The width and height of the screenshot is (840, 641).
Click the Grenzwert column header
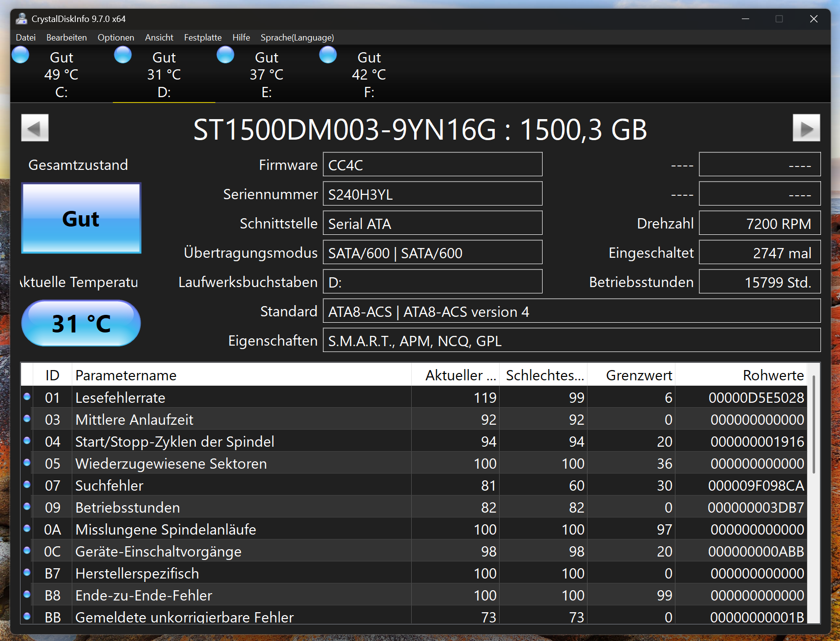click(631, 375)
